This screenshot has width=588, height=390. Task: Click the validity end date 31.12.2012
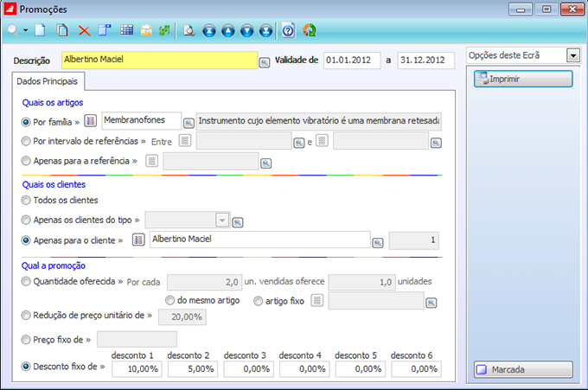(425, 61)
